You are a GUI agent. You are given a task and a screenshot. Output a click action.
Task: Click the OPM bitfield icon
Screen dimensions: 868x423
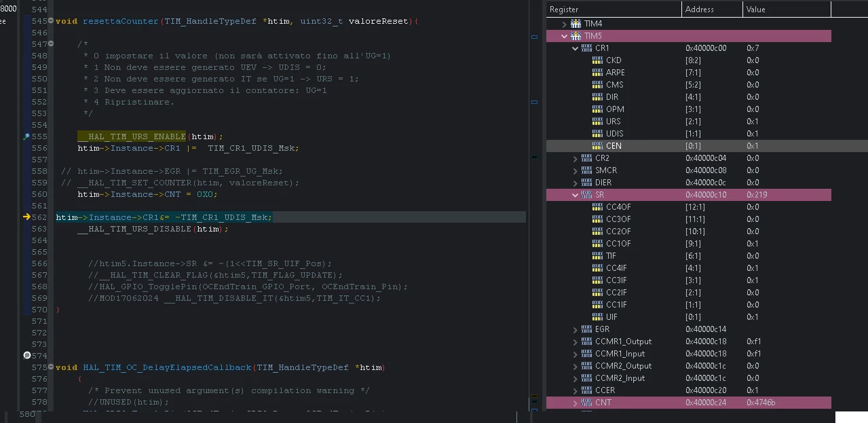click(x=597, y=109)
